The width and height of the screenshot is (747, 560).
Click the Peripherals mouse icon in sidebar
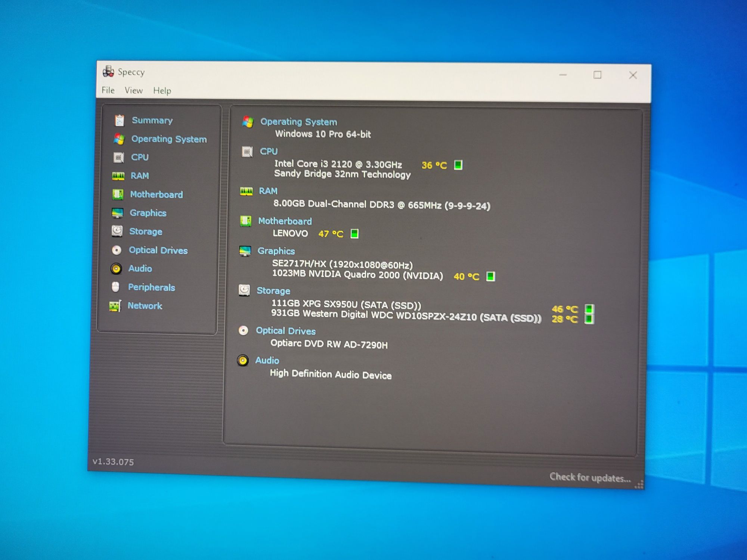click(115, 287)
